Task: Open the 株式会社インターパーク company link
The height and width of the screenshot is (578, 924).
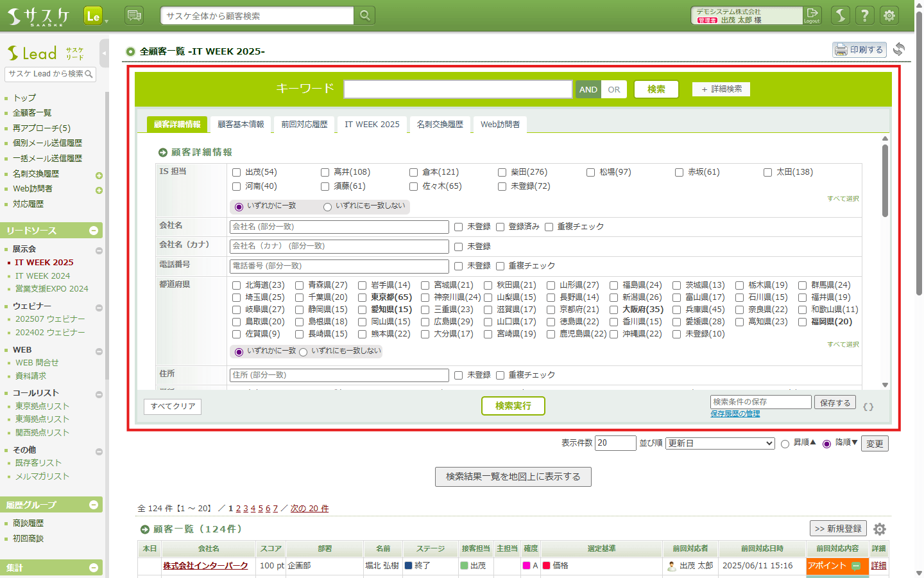Action: [205, 566]
